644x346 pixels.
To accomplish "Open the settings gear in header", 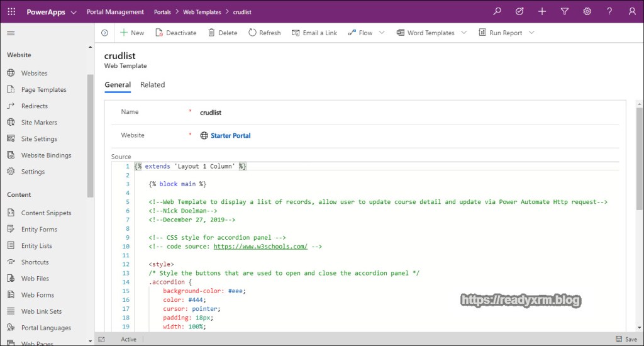I will pyautogui.click(x=587, y=11).
